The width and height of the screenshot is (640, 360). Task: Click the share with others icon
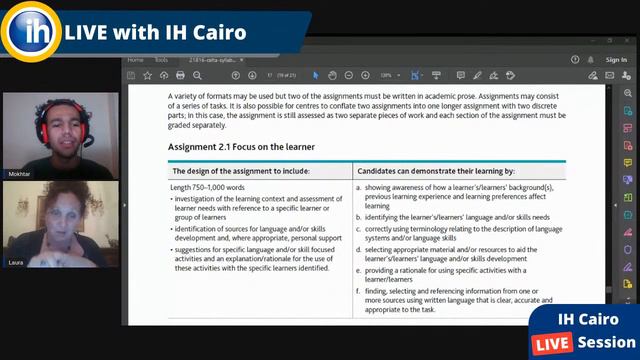tap(626, 76)
